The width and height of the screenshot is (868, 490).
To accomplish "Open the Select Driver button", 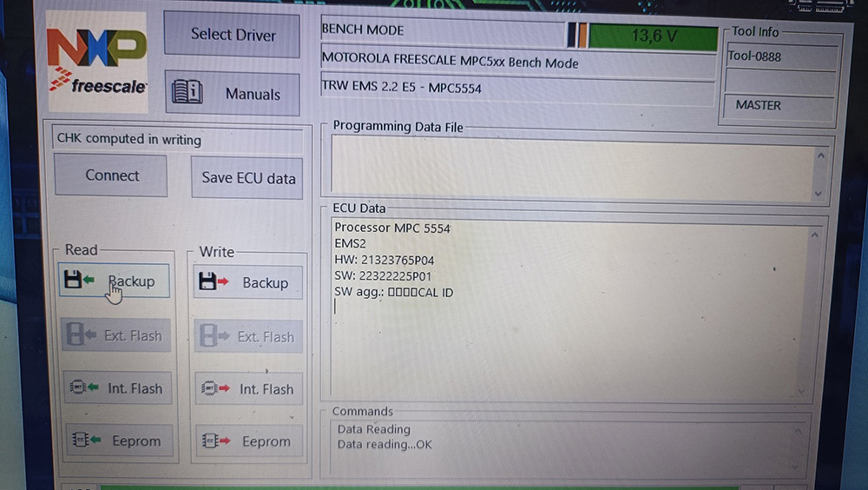I will (x=232, y=35).
